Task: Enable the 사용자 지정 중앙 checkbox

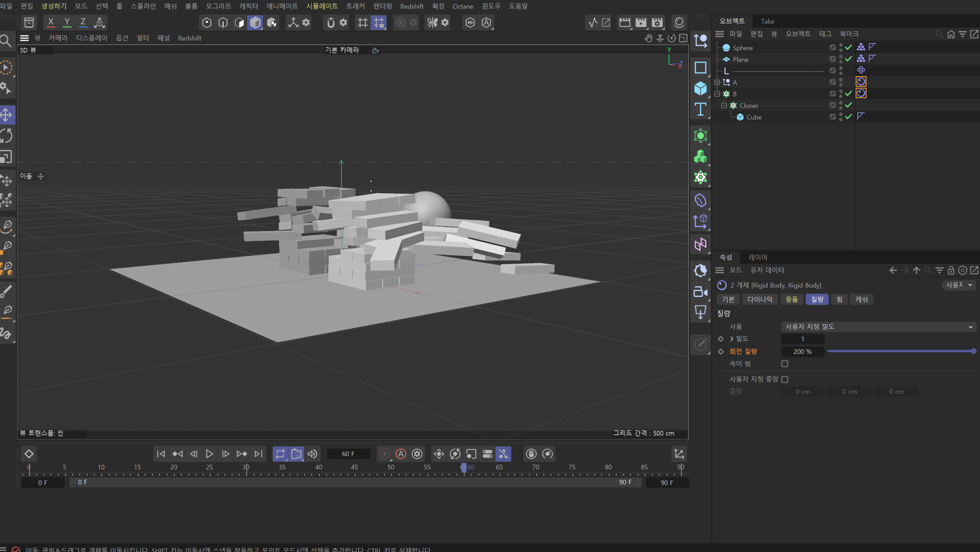Action: (784, 380)
